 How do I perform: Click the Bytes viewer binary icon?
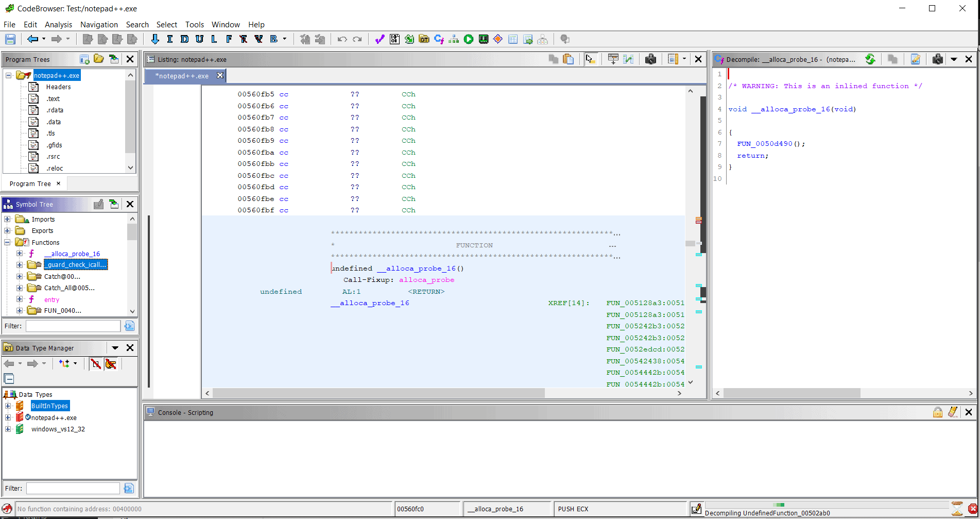[394, 39]
